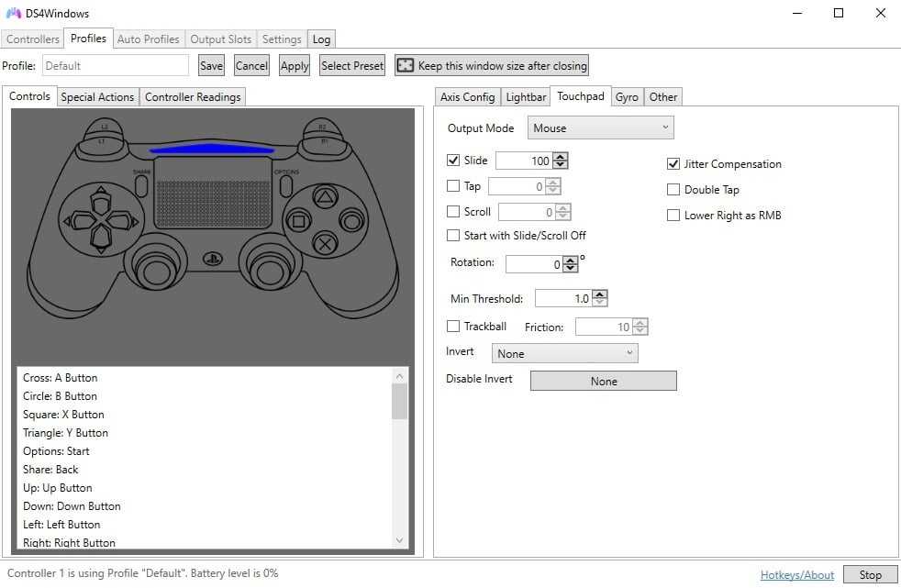This screenshot has height=588, width=901.
Task: Switch to the Axis Config tab
Action: [467, 97]
